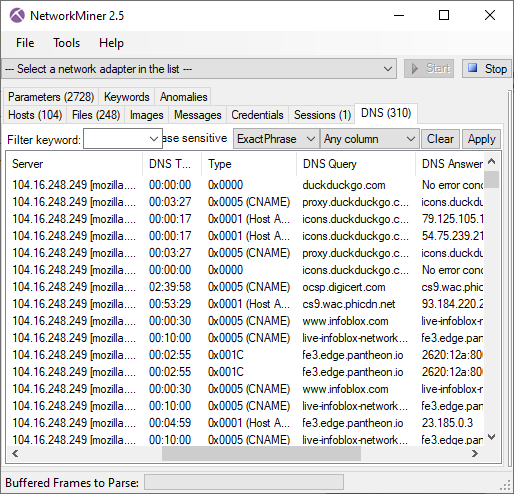Select the cs9.wac.phicdn.net query cell
This screenshot has width=514, height=494.
point(349,304)
